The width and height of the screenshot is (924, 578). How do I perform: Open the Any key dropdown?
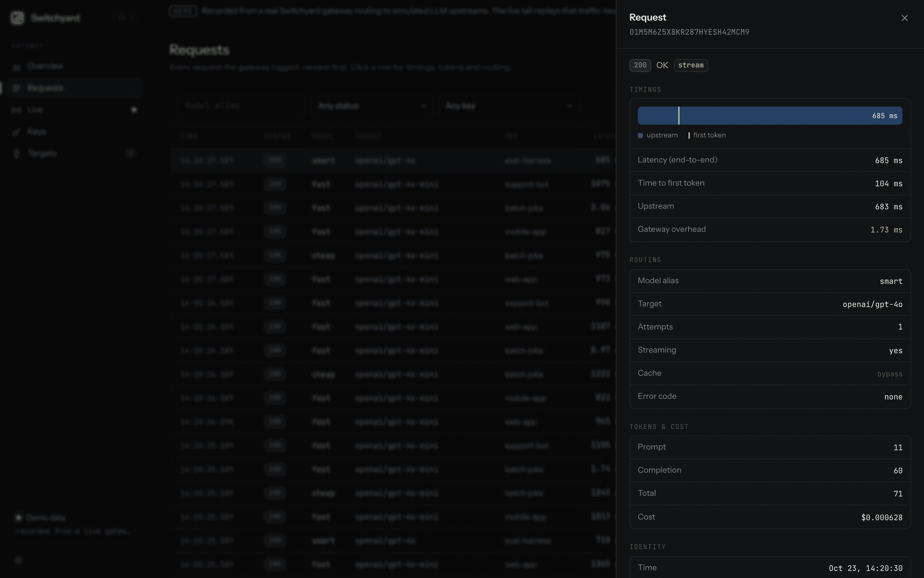[x=509, y=106]
